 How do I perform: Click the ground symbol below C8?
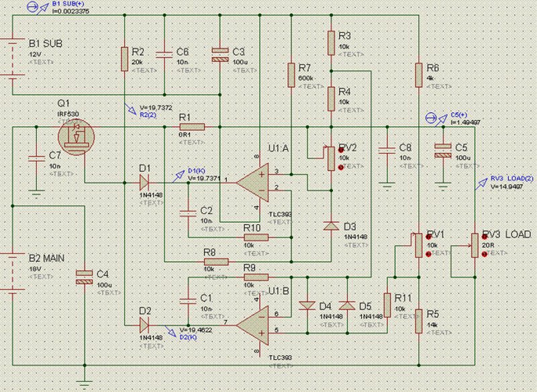click(387, 186)
